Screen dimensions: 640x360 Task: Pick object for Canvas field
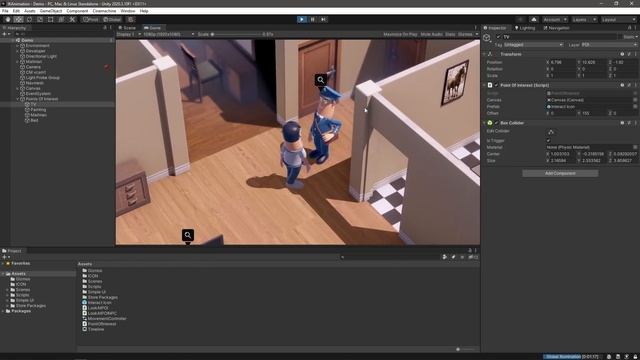click(x=635, y=100)
